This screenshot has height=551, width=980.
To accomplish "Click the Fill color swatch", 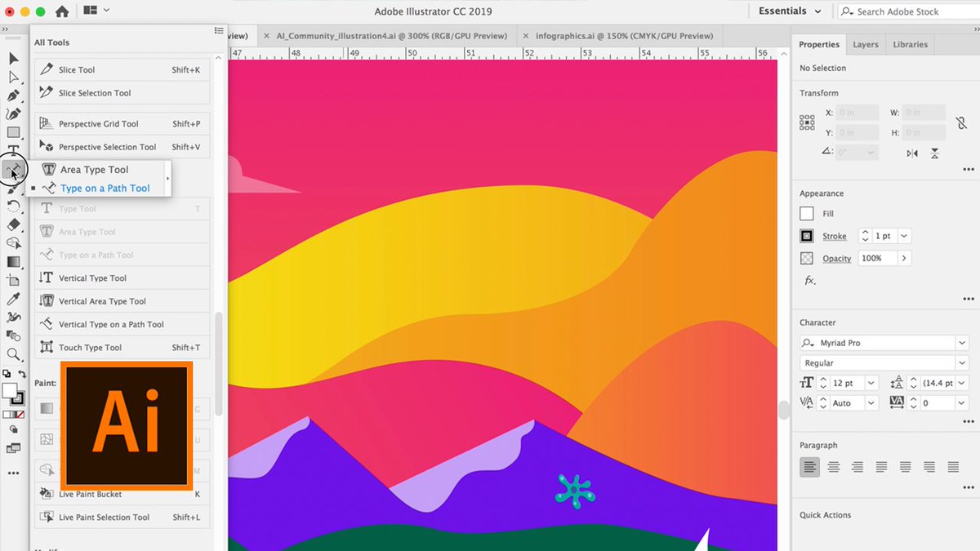I will tap(807, 214).
